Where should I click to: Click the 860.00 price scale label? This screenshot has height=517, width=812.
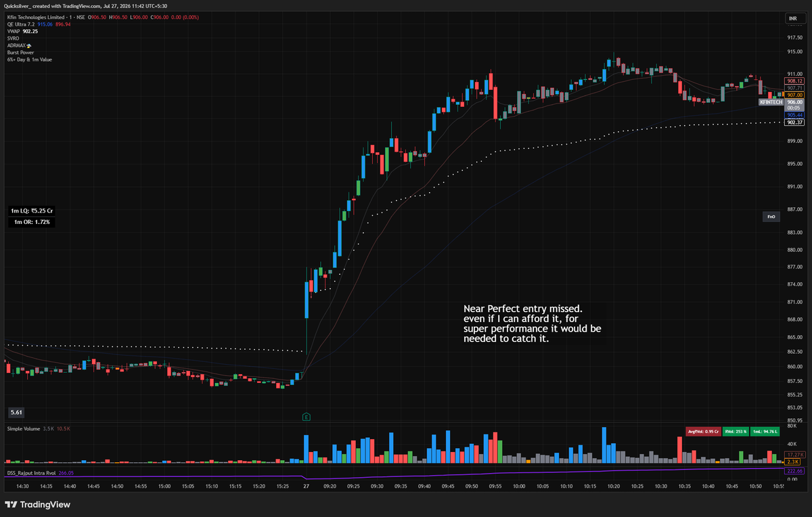coord(794,367)
